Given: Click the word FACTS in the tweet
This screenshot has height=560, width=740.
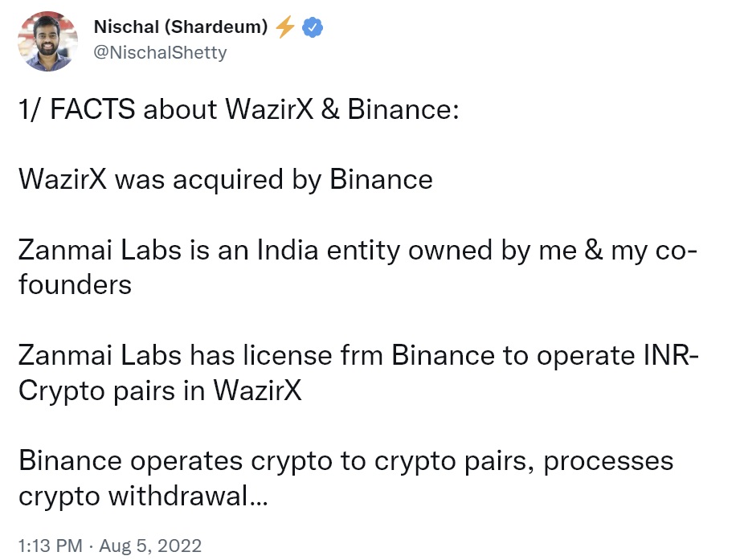Looking at the screenshot, I should click(x=92, y=109).
